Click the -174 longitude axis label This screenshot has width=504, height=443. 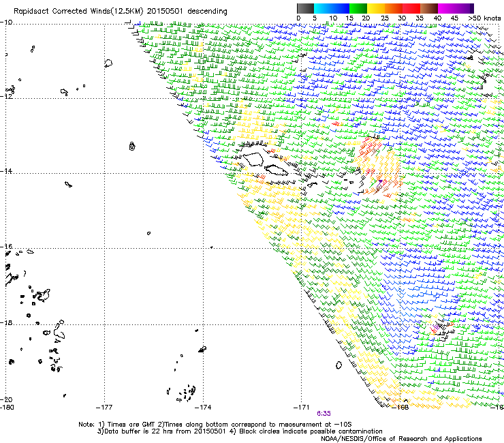point(203,408)
